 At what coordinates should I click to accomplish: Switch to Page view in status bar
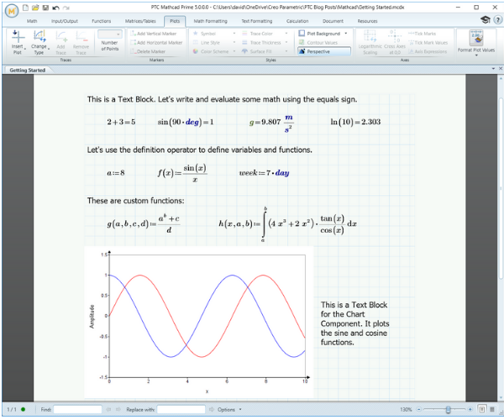(480, 409)
